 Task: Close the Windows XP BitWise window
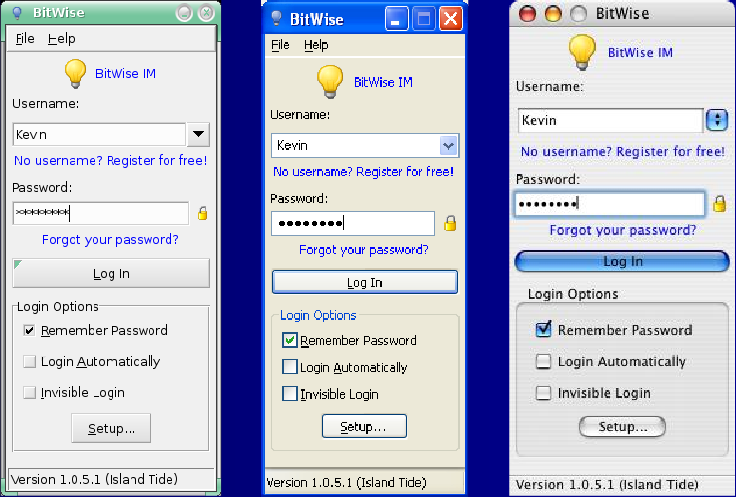pos(451,19)
